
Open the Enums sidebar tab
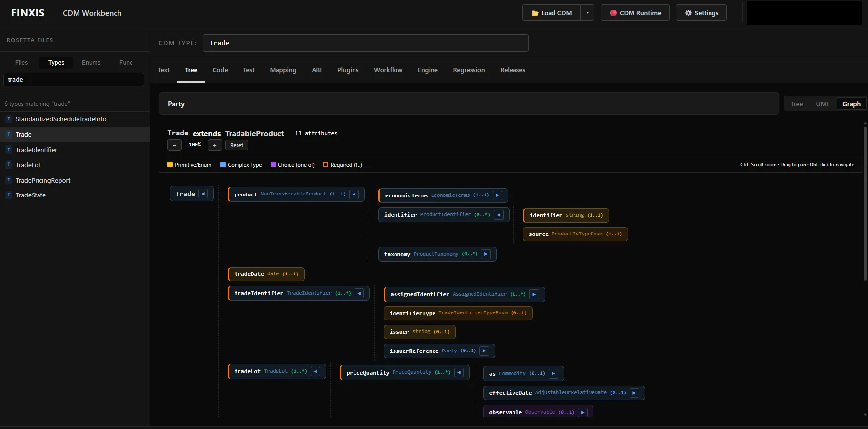pyautogui.click(x=91, y=63)
